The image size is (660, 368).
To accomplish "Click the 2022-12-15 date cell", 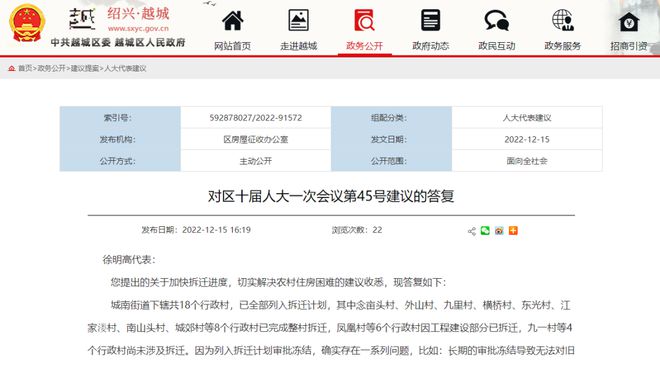I will 527,139.
